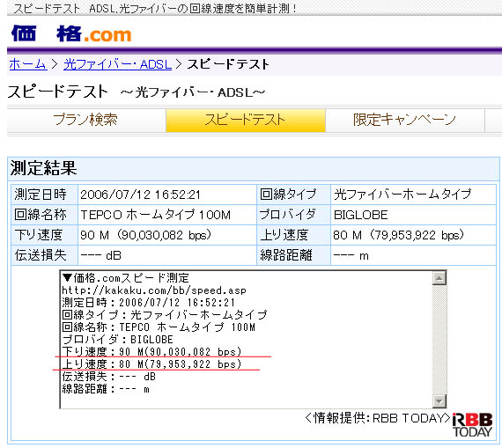Click the 線路距離 label cell
The height and width of the screenshot is (448, 502).
[293, 255]
